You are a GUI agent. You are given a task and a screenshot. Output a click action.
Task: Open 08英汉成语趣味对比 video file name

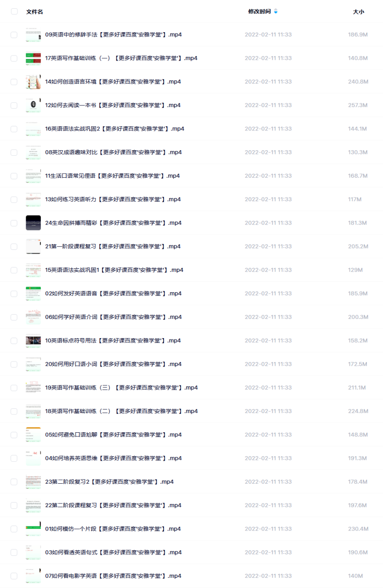tap(113, 152)
